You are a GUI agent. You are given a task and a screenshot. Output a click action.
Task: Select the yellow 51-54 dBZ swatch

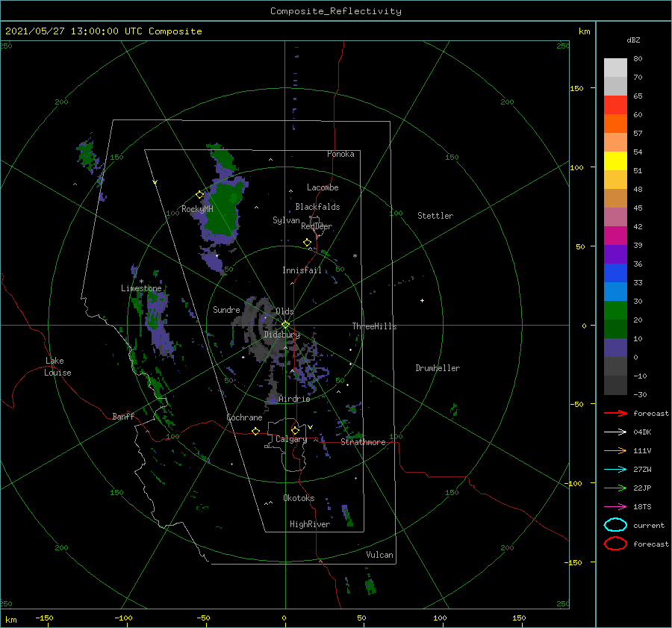click(x=615, y=161)
